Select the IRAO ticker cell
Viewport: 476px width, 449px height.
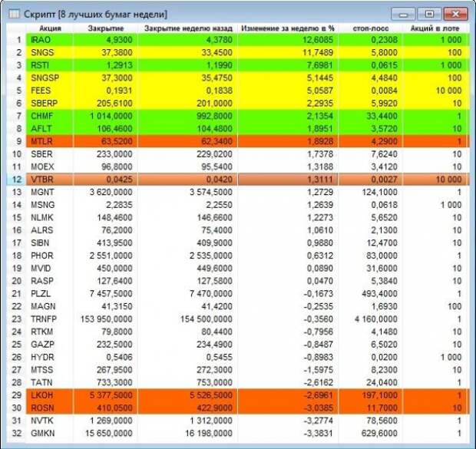pyautogui.click(x=50, y=40)
